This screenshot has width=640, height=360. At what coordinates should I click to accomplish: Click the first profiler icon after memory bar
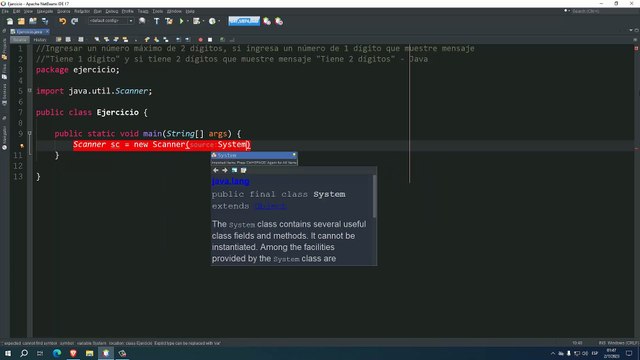(267, 21)
